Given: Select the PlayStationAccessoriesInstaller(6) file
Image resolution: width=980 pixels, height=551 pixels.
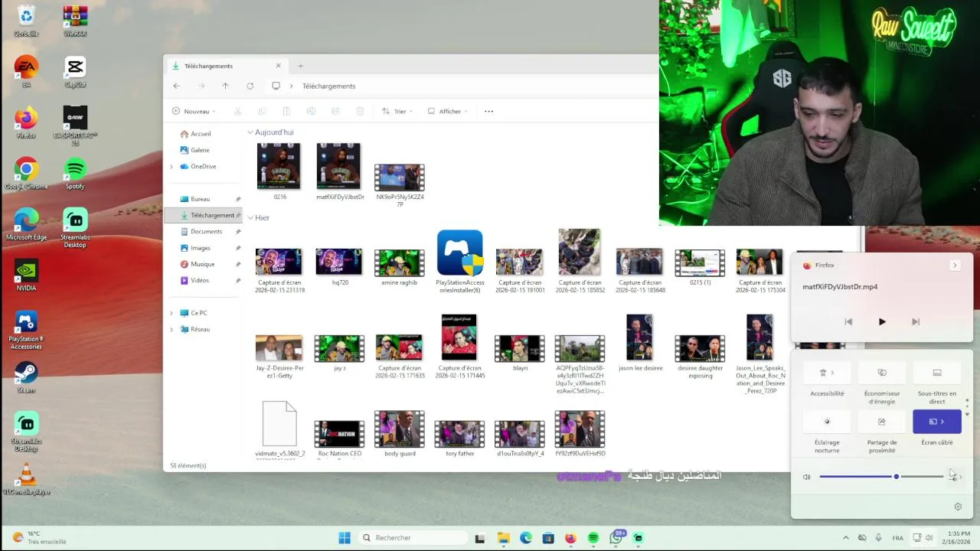Looking at the screenshot, I should (x=459, y=262).
